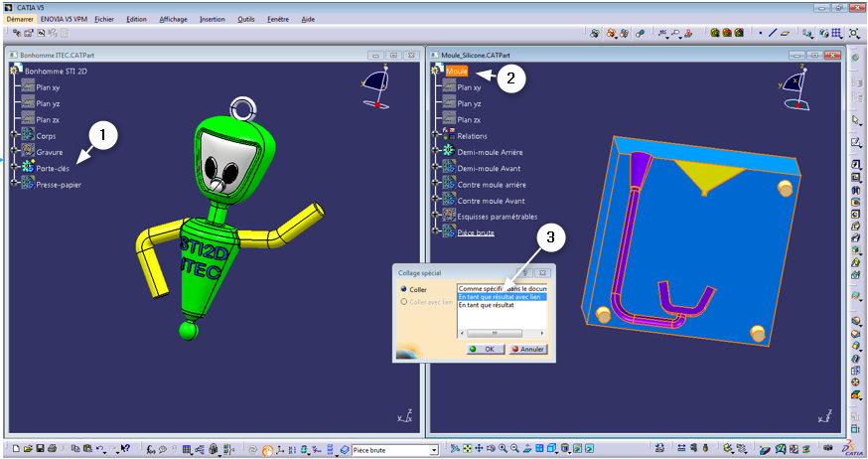Select Plan zx in Moule tree
The width and height of the screenshot is (868, 459).
[469, 119]
